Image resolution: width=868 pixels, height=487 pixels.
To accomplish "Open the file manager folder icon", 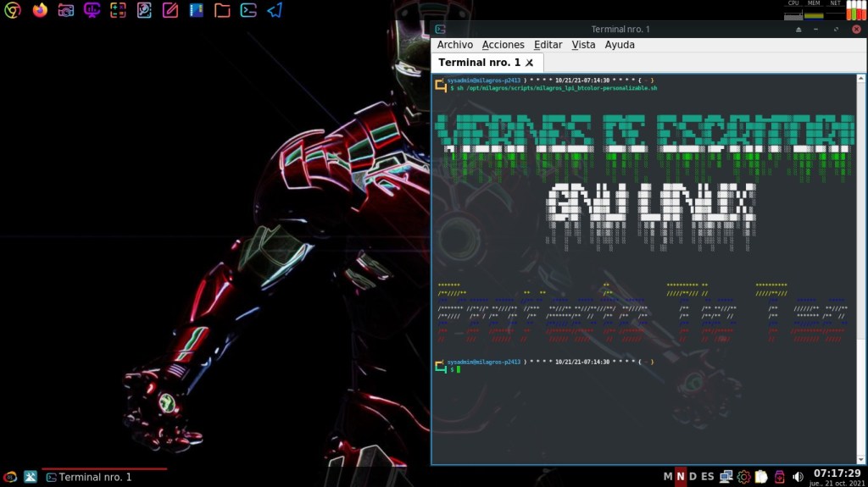I will pos(222,10).
